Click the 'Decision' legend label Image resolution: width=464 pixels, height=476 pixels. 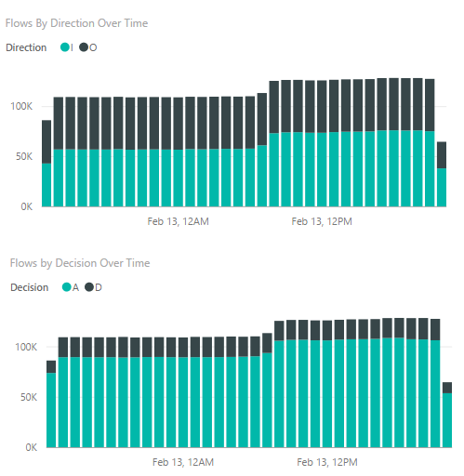pos(30,287)
